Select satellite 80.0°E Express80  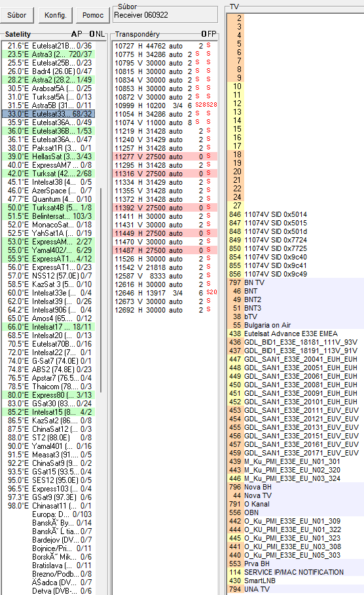(49, 395)
